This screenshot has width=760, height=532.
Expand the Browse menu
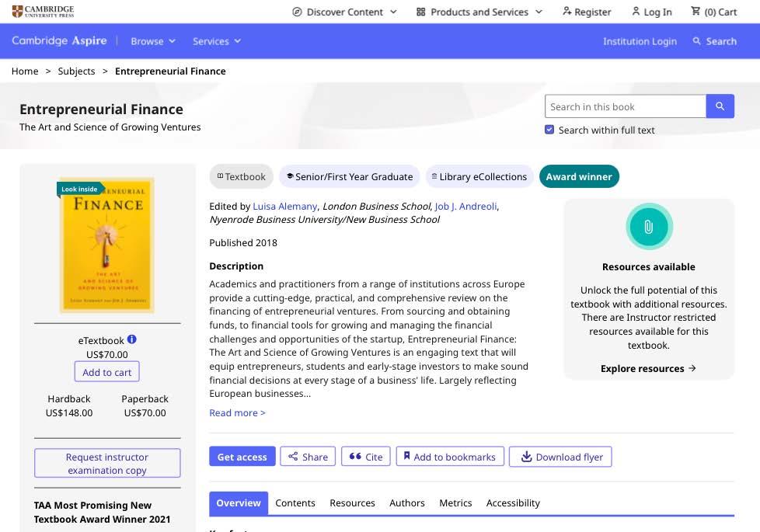click(153, 41)
